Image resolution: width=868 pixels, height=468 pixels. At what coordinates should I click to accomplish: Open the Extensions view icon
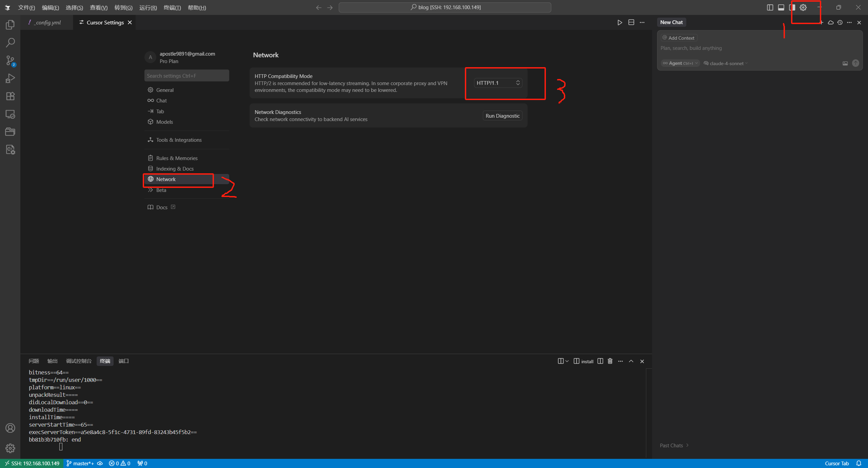point(10,96)
